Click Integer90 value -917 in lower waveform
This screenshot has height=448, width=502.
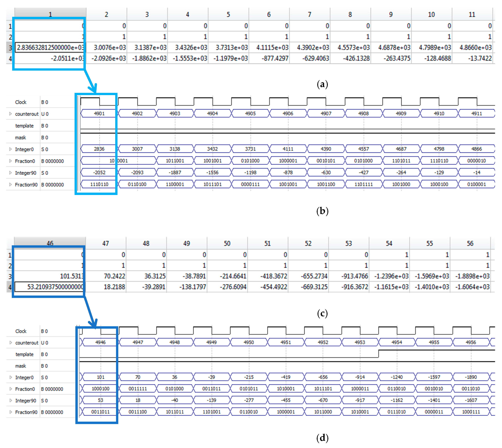pyautogui.click(x=360, y=400)
